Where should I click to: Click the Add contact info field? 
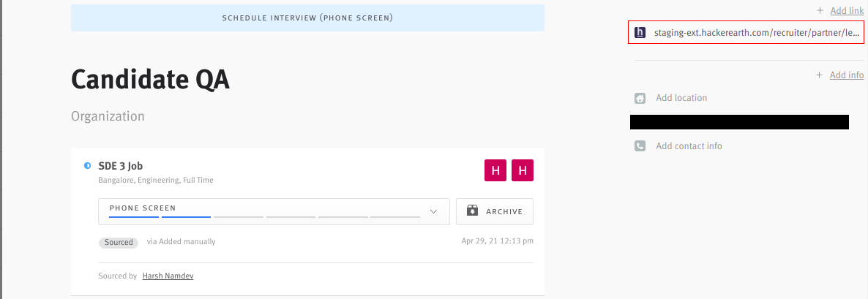(689, 146)
